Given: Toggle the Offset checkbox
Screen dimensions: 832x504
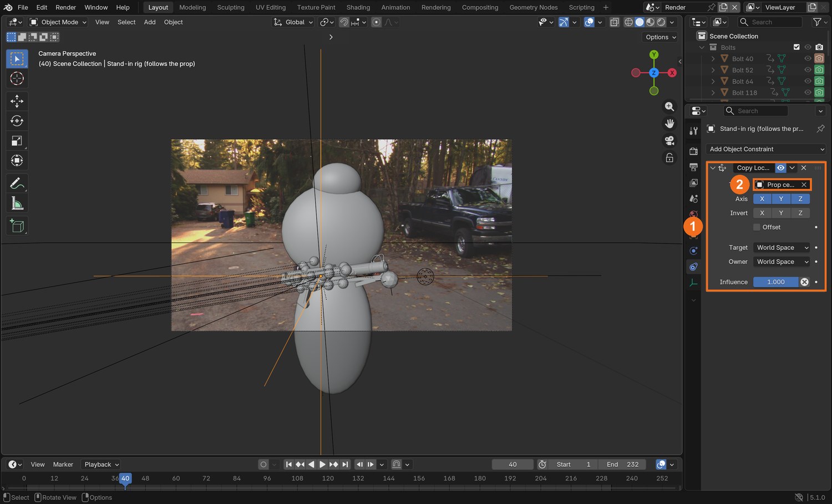Looking at the screenshot, I should 757,227.
